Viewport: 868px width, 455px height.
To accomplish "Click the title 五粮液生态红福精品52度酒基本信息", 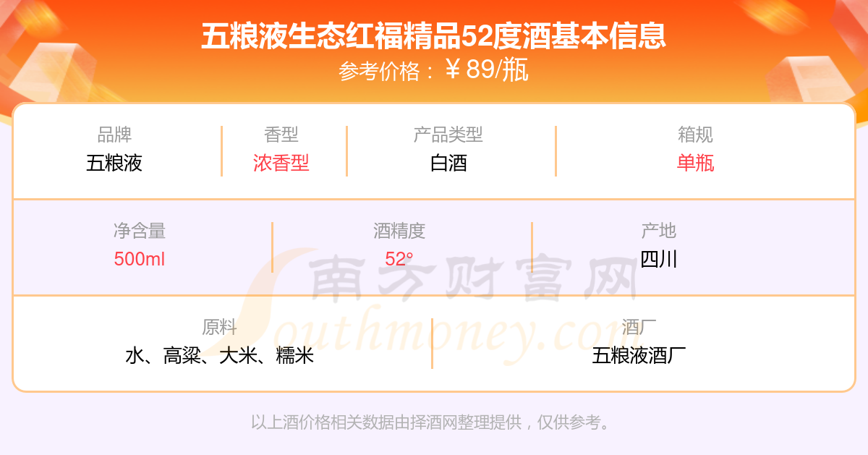I will tap(433, 36).
